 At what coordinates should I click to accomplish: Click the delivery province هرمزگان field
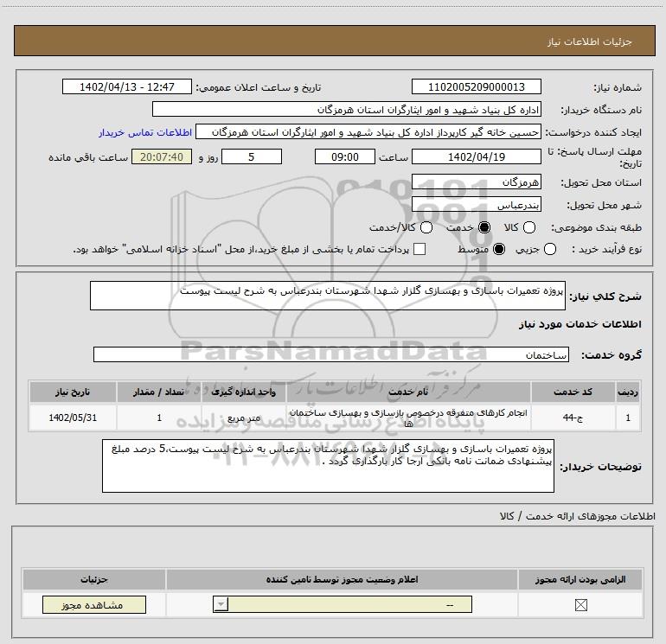[476, 182]
